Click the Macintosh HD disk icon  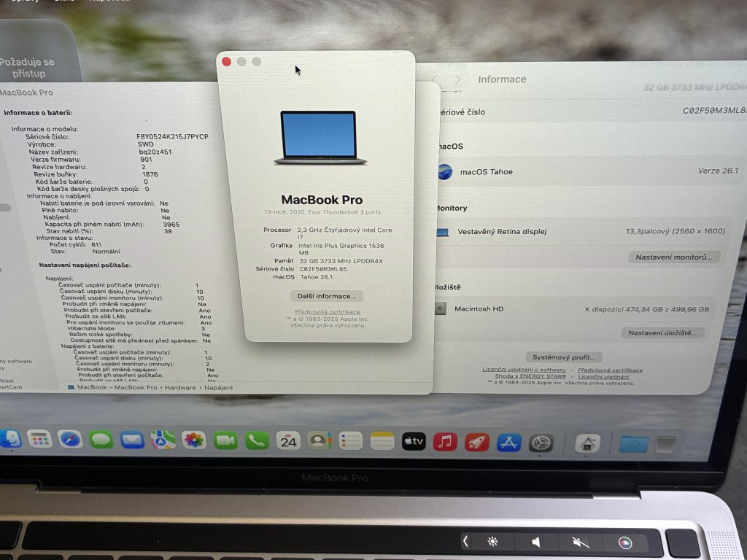(441, 308)
